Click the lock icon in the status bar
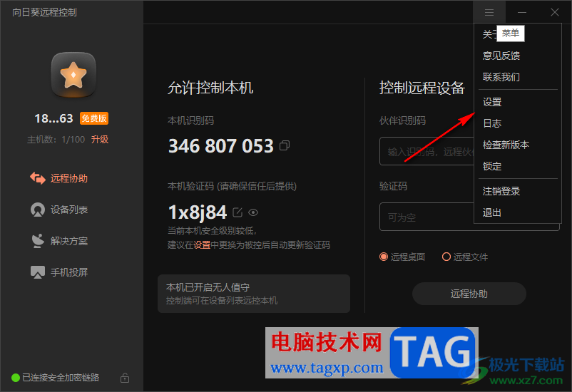This screenshot has height=392, width=572. 125,378
